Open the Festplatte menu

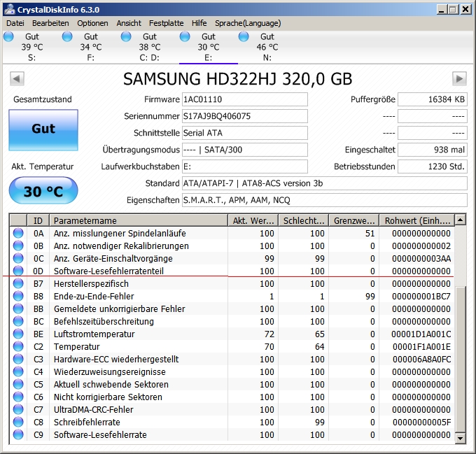click(166, 23)
